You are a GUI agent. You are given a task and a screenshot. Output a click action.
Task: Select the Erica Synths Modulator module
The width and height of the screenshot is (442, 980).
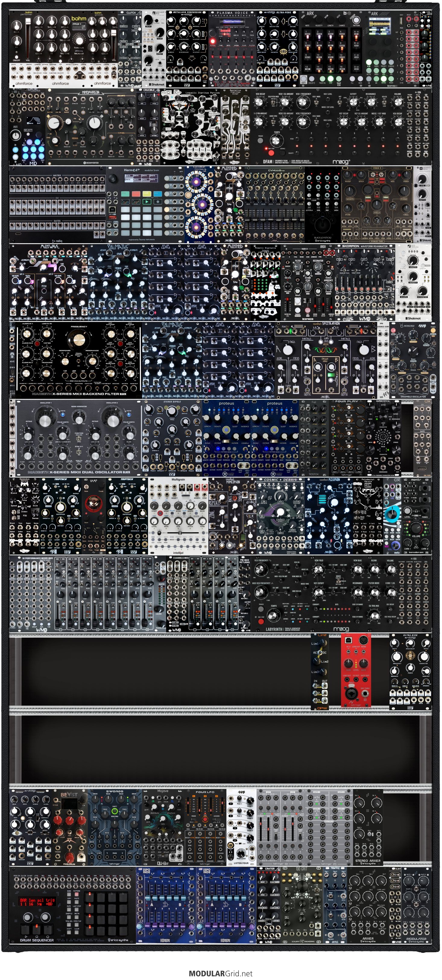[x=417, y=905]
